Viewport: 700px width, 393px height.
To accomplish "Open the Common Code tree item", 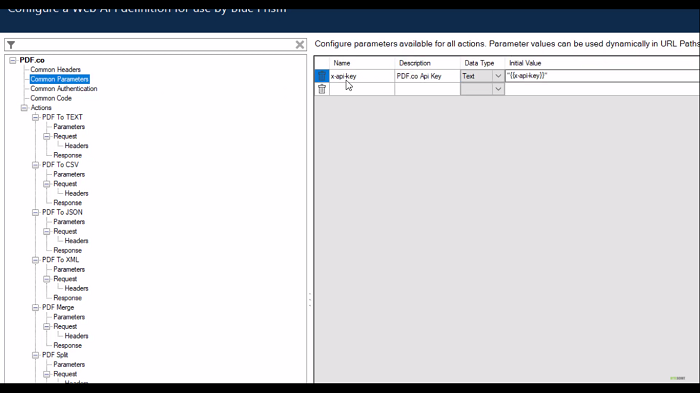I will (51, 98).
